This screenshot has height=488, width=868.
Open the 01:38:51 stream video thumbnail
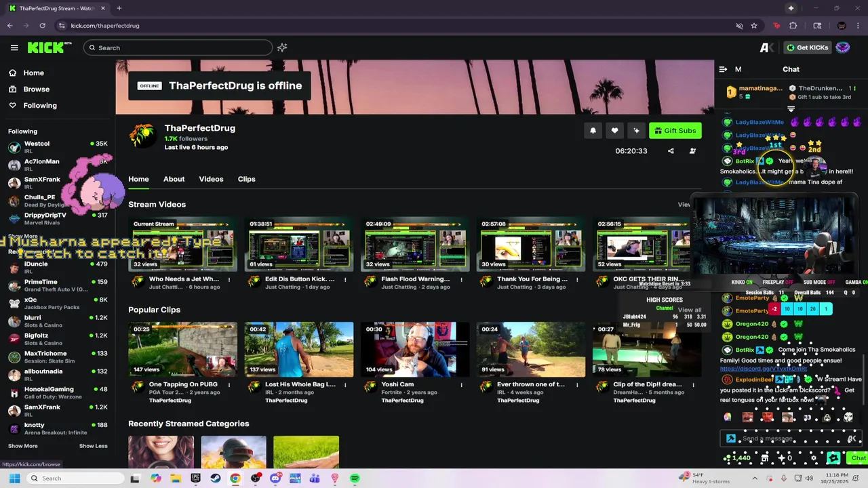pos(299,244)
